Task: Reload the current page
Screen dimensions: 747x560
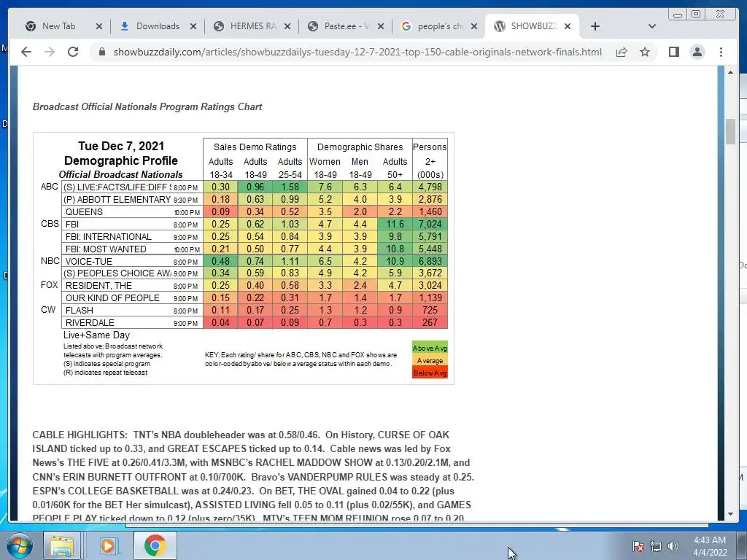Action: [x=73, y=52]
